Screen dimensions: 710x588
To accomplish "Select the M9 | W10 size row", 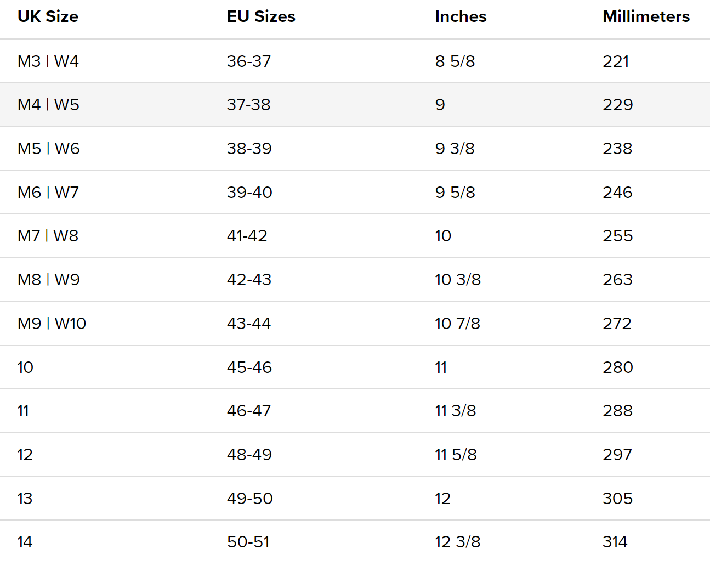I will tap(355, 324).
